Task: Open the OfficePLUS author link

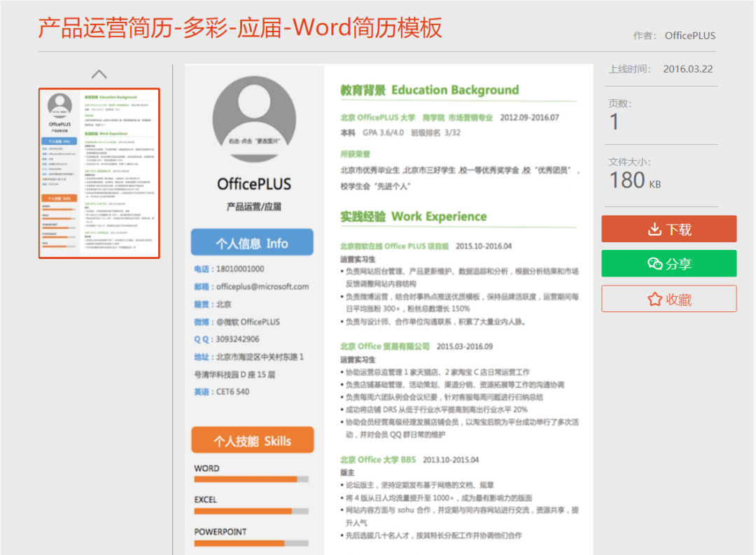Action: coord(690,36)
